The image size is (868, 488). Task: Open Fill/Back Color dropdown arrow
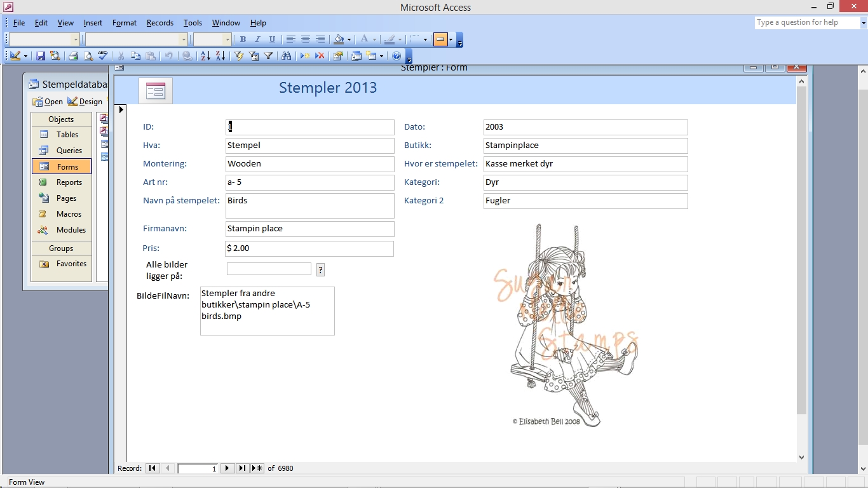click(x=349, y=39)
